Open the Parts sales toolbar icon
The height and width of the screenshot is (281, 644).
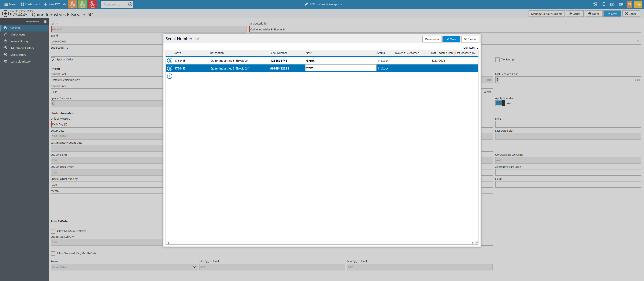coord(82,4)
